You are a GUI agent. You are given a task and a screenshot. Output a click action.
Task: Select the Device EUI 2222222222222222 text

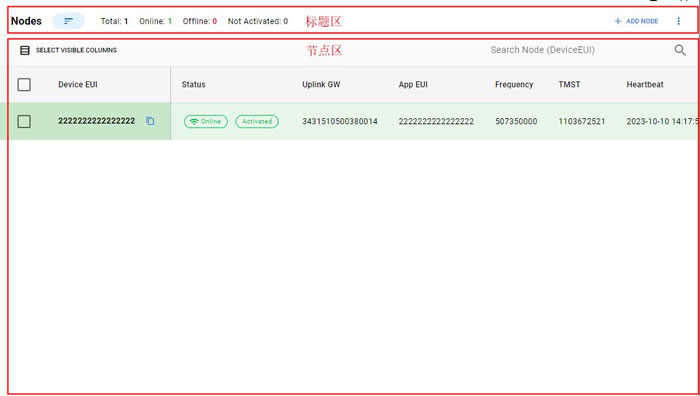(x=96, y=121)
